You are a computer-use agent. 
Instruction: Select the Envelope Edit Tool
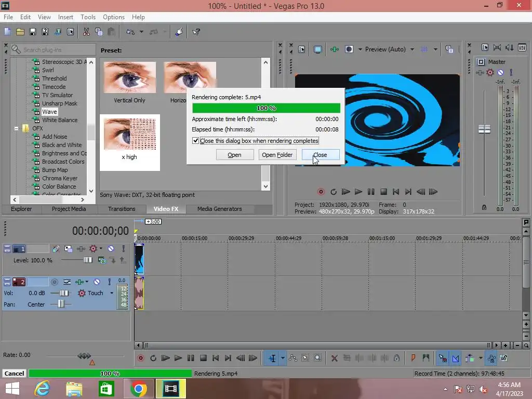[x=293, y=358]
